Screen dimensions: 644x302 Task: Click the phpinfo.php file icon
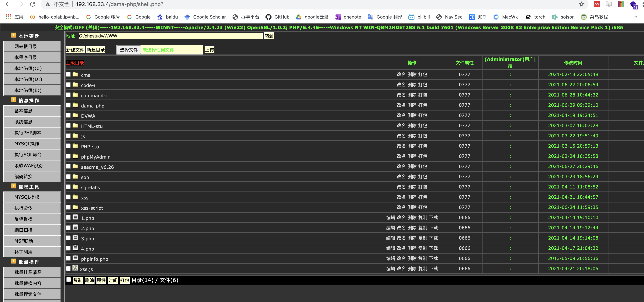[x=75, y=258]
